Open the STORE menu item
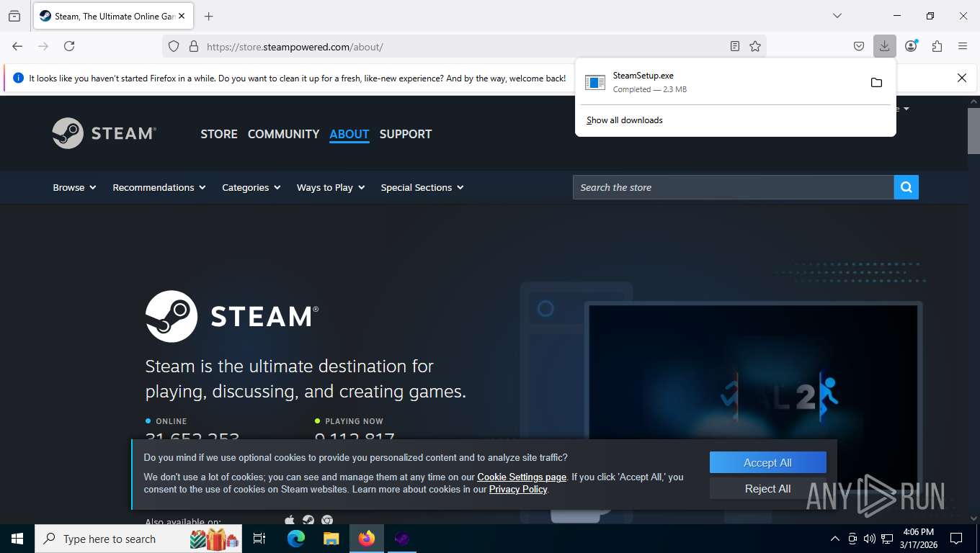The image size is (980, 553). click(x=219, y=134)
